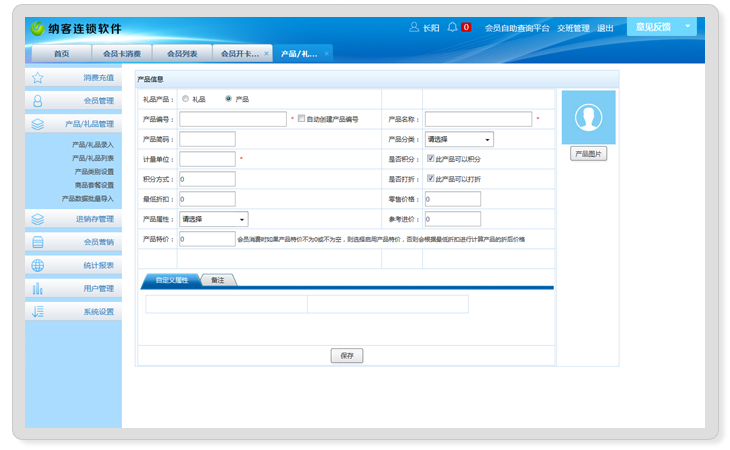Screen dimensions: 730x450
Task: Click the member icon beside 会员管理
Action: pyautogui.click(x=38, y=101)
